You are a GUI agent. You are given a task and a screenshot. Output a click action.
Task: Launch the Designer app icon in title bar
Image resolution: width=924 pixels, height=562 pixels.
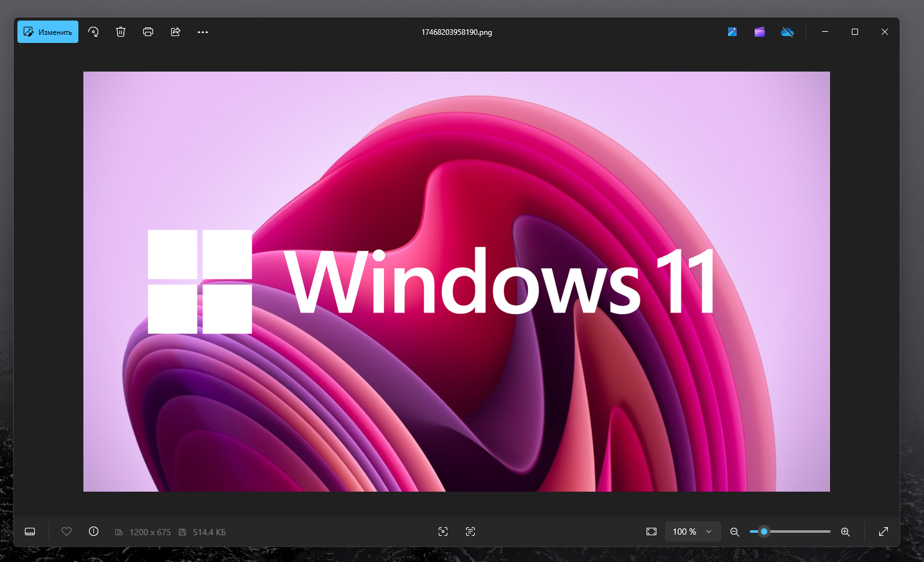pos(732,32)
